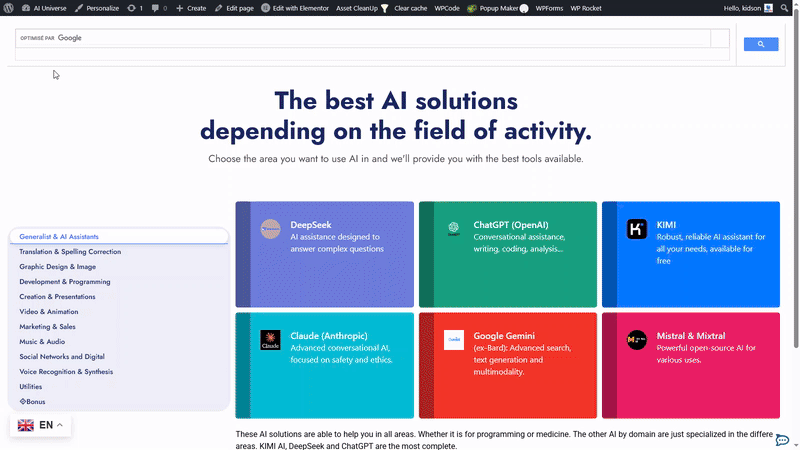Click into the Google search field
Screen dimensions: 800x450
(363, 38)
